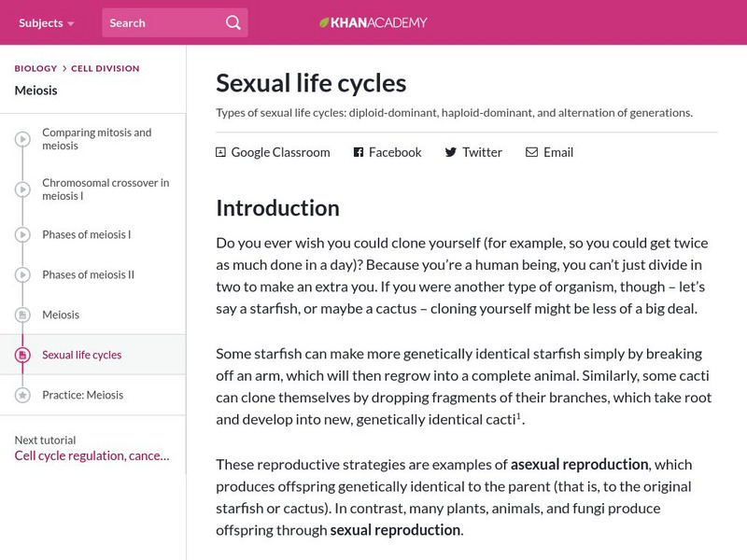Open the cacti footnote 1 reference
This screenshot has width=747, height=560.
coord(519,414)
